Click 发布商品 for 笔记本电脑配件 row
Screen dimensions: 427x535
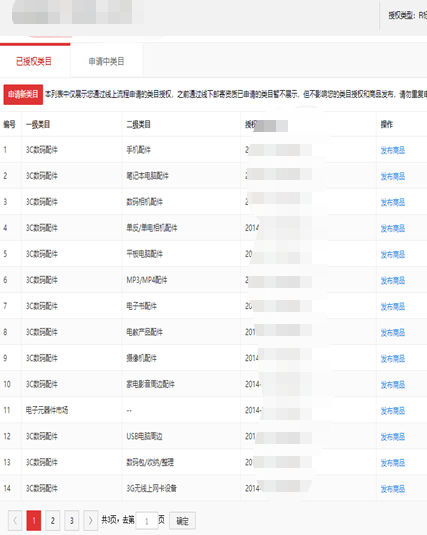[393, 176]
